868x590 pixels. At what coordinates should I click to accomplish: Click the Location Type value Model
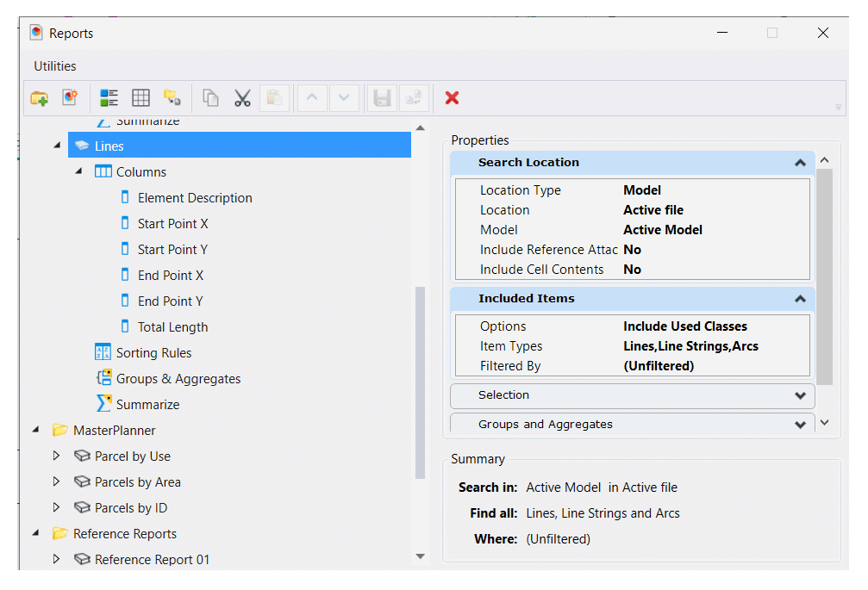[x=642, y=190]
